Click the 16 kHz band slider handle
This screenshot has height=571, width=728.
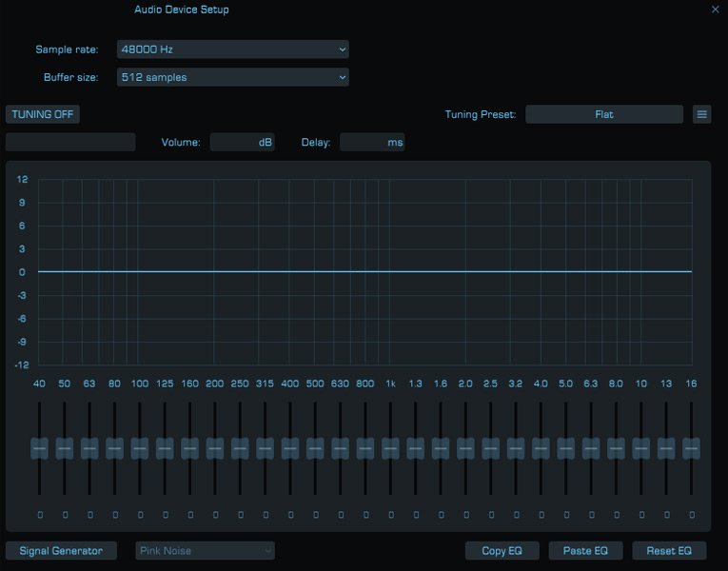coord(691,447)
